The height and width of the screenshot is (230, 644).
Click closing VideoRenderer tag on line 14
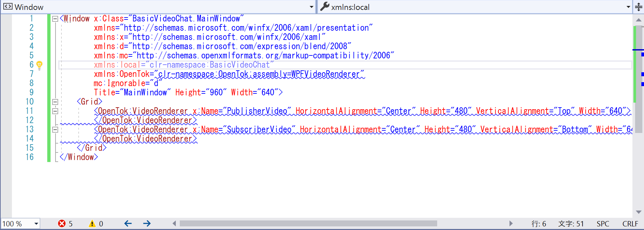click(145, 139)
